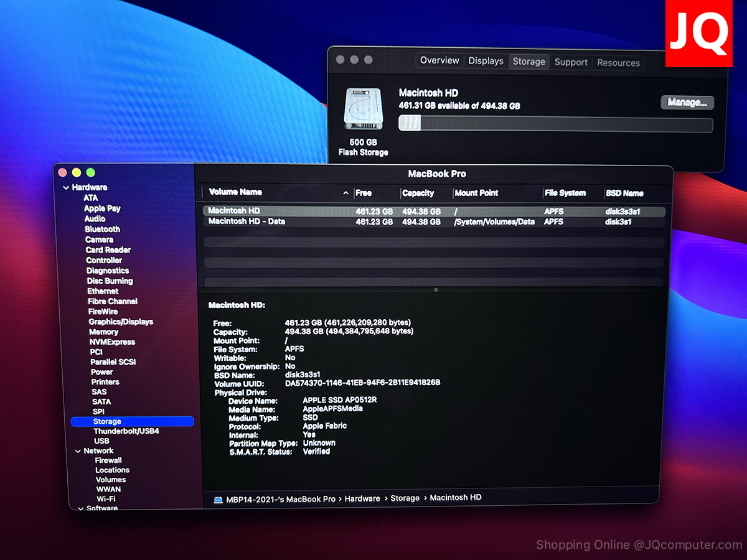Select Memory in the sidebar
The width and height of the screenshot is (747, 560).
[103, 332]
